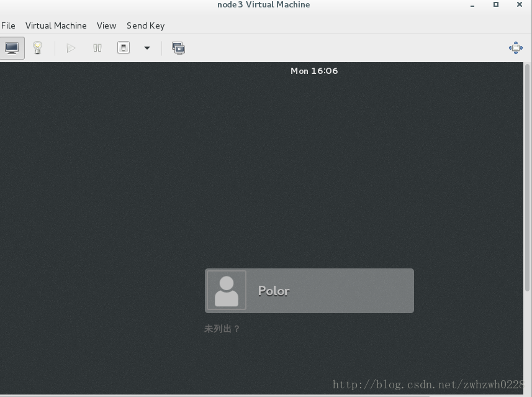Shut down the virtual machine
The height and width of the screenshot is (397, 532).
coord(124,48)
